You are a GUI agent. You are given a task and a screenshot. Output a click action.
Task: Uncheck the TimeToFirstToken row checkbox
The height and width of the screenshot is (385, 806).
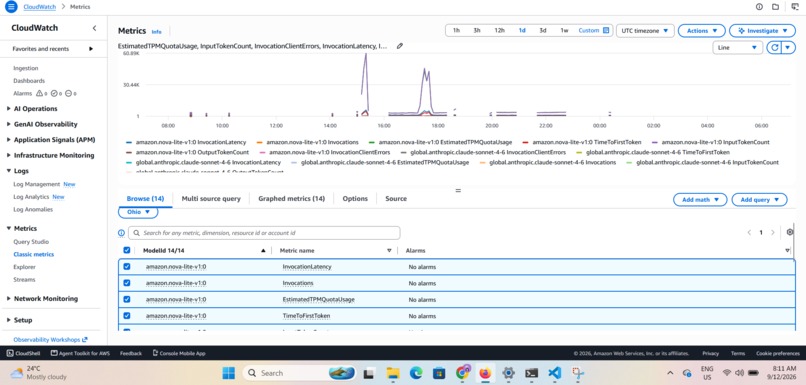click(127, 316)
